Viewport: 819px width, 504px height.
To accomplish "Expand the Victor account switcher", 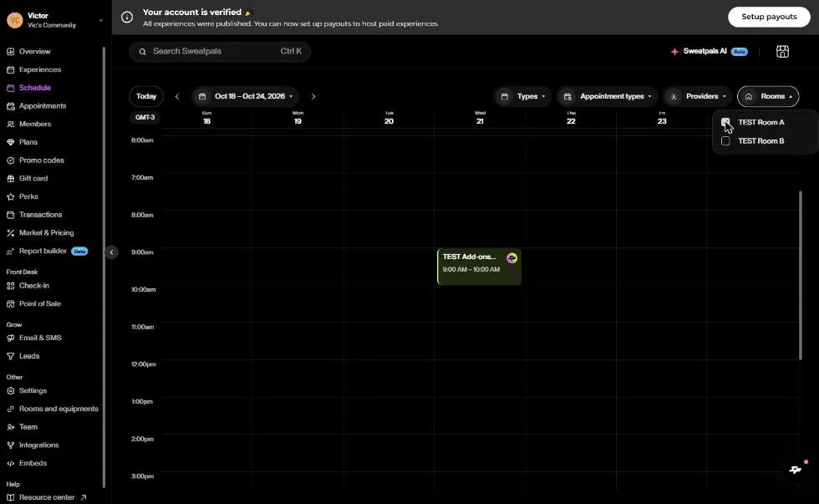I will (x=101, y=20).
